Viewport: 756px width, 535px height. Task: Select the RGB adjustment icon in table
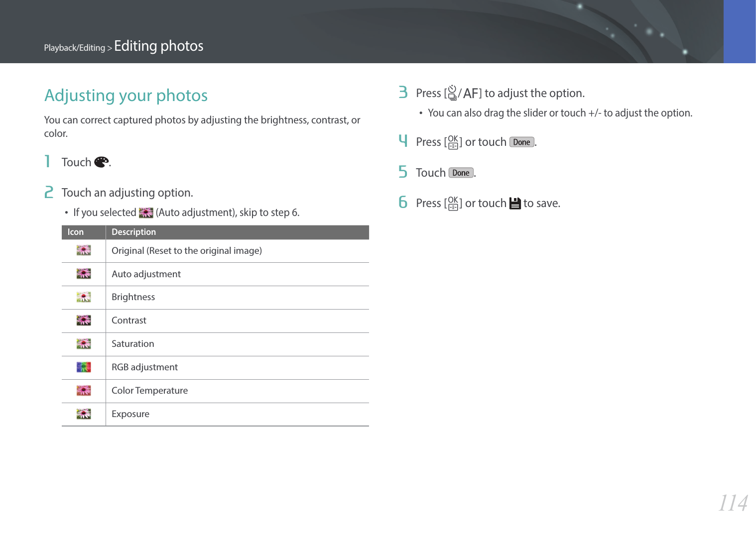click(84, 367)
